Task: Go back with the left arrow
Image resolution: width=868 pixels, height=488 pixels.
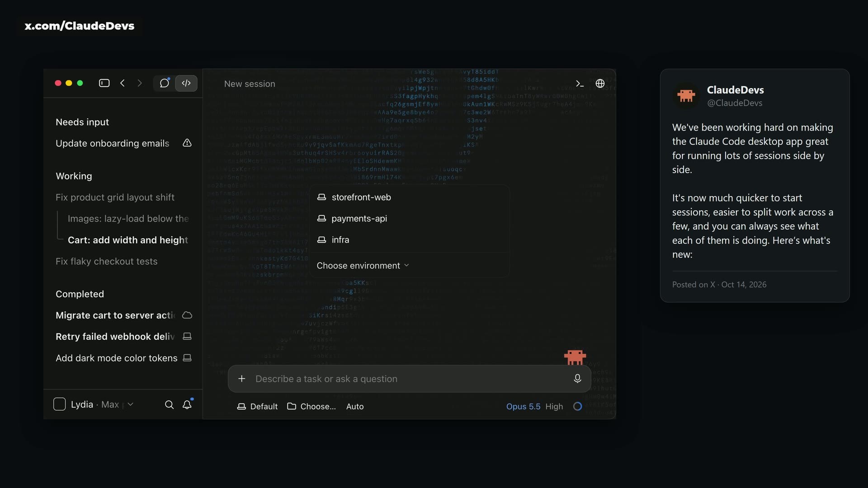Action: tap(122, 83)
